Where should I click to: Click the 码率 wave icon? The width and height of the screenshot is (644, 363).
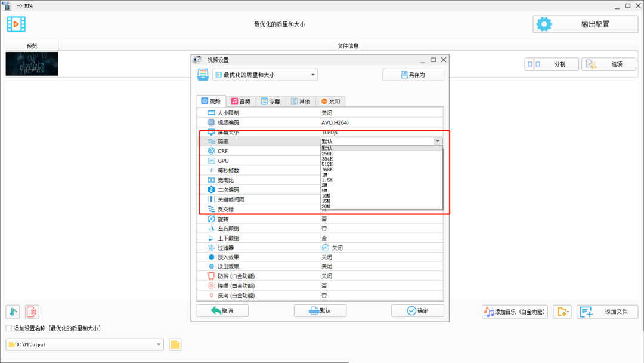point(211,141)
